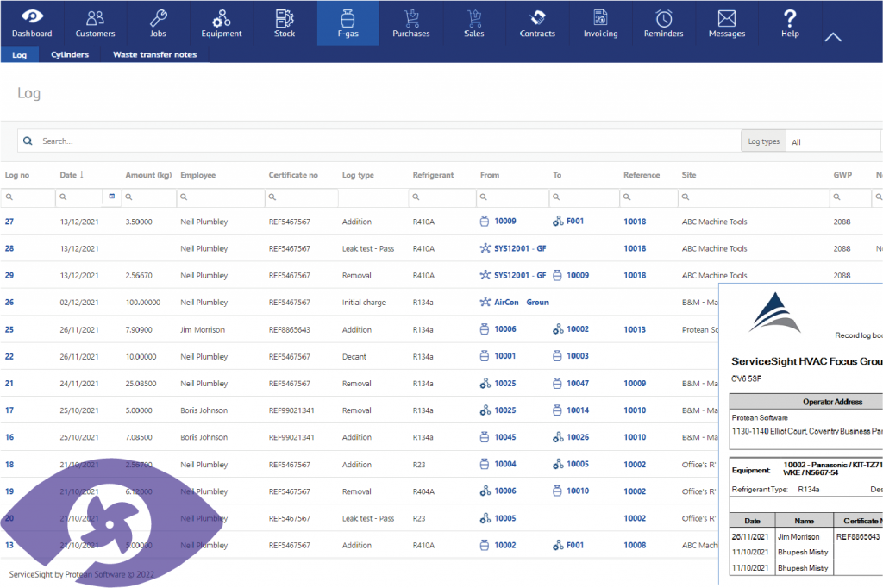Open log number 25
The image size is (883, 588).
click(9, 329)
